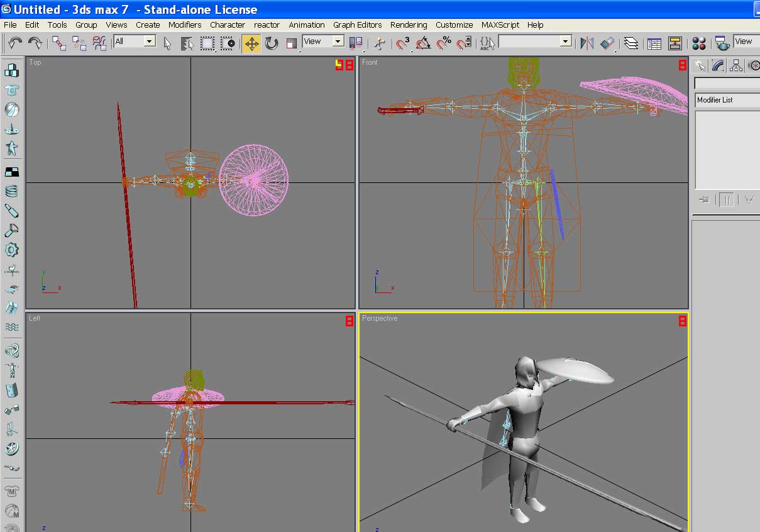Viewport: 760px width, 532px height.
Task: Click the Top viewport label
Action: [x=35, y=62]
